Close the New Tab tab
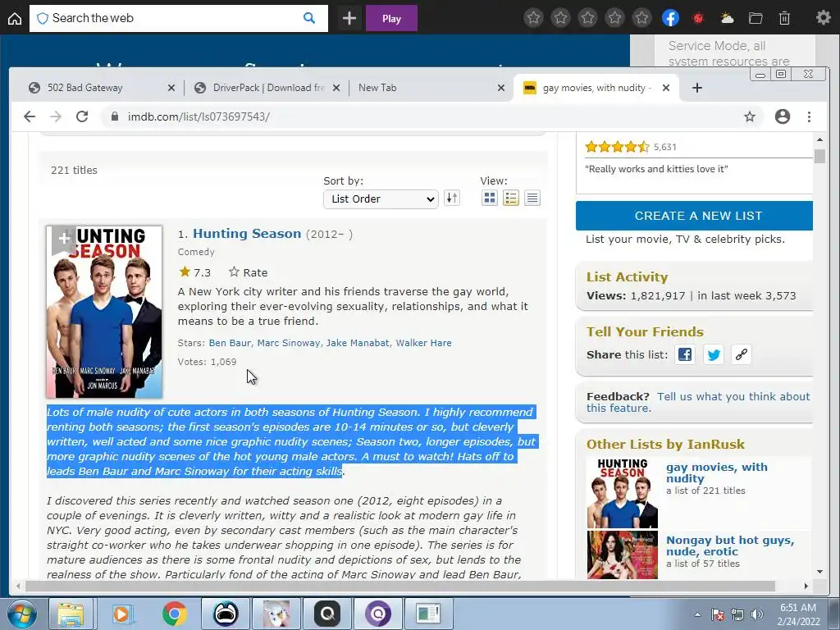Image resolution: width=840 pixels, height=630 pixels. tap(501, 87)
